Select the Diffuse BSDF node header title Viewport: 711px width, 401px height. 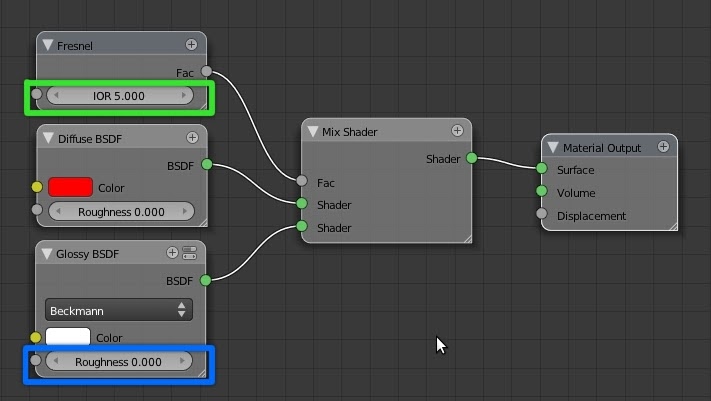coord(90,139)
